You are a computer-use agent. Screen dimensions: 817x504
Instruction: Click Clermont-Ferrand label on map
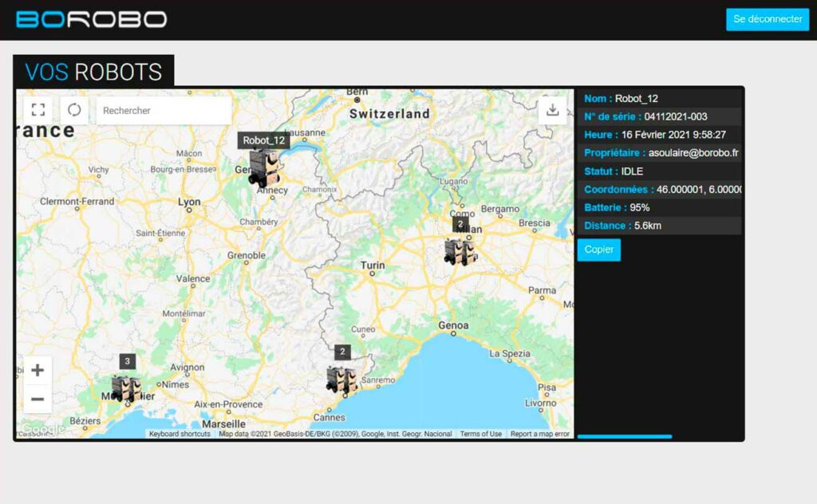(77, 201)
